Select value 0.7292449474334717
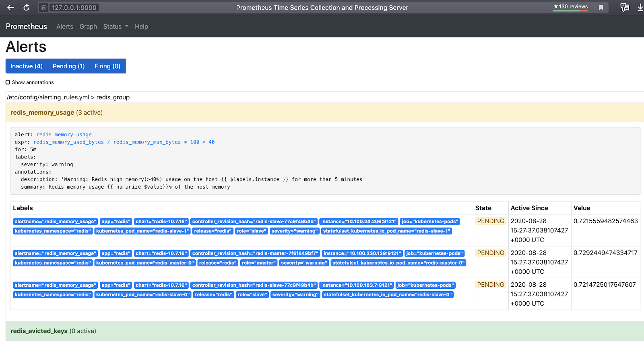 (605, 253)
